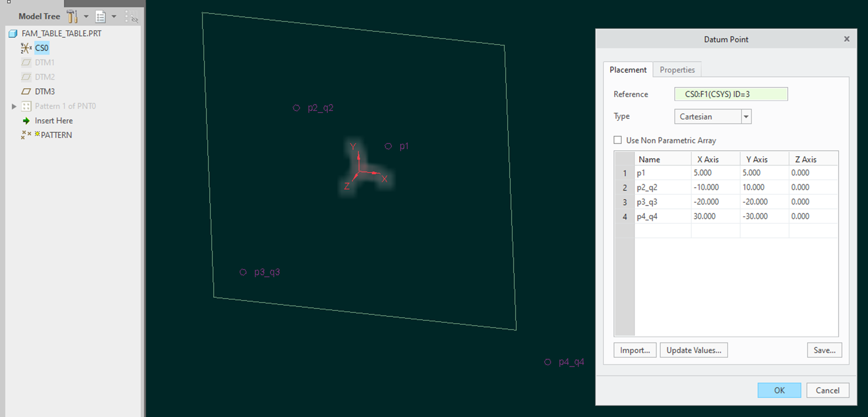The height and width of the screenshot is (417, 868).
Task: Click the FAM_TABLE_TABLE.PRT part icon
Action: coord(13,33)
